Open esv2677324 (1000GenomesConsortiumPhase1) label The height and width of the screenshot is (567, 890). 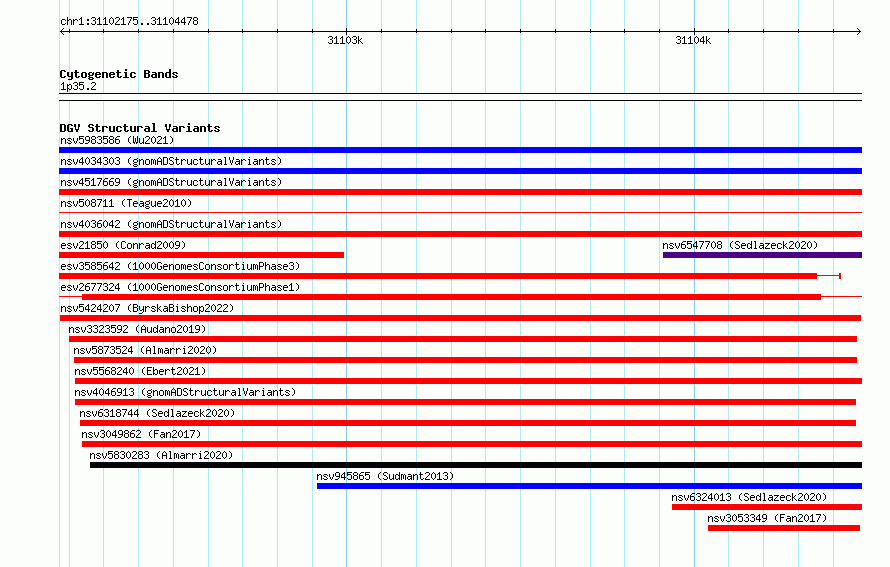(180, 287)
